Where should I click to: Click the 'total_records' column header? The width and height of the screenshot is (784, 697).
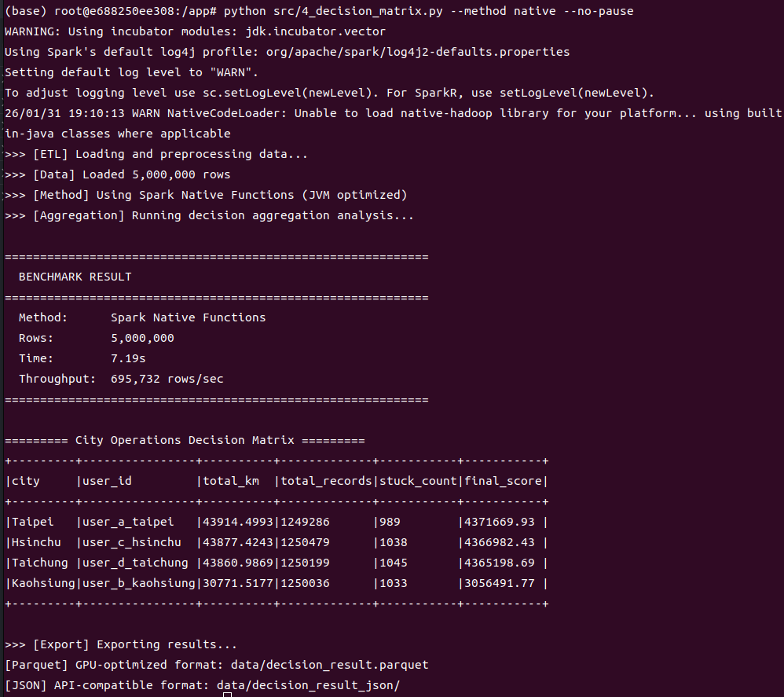pyautogui.click(x=326, y=481)
